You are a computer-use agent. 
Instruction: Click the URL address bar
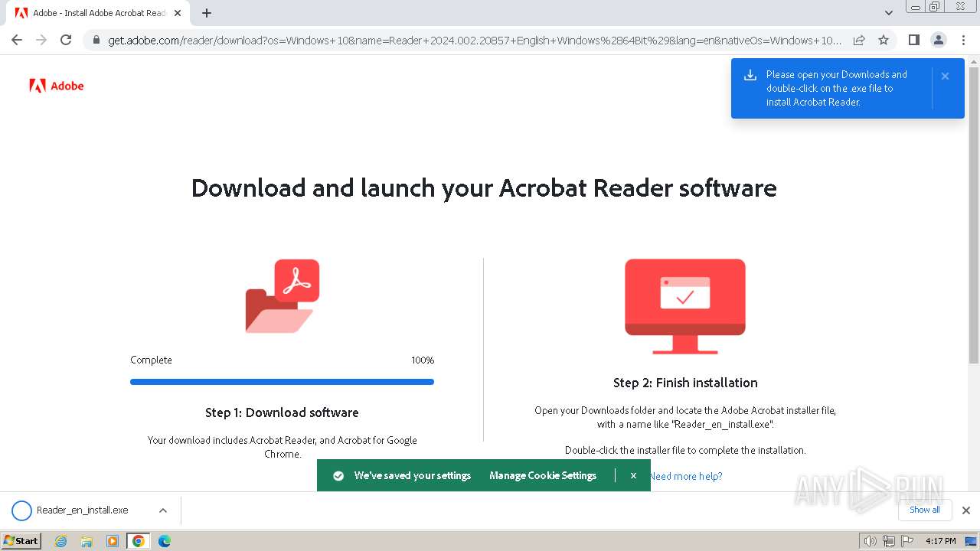tap(474, 40)
